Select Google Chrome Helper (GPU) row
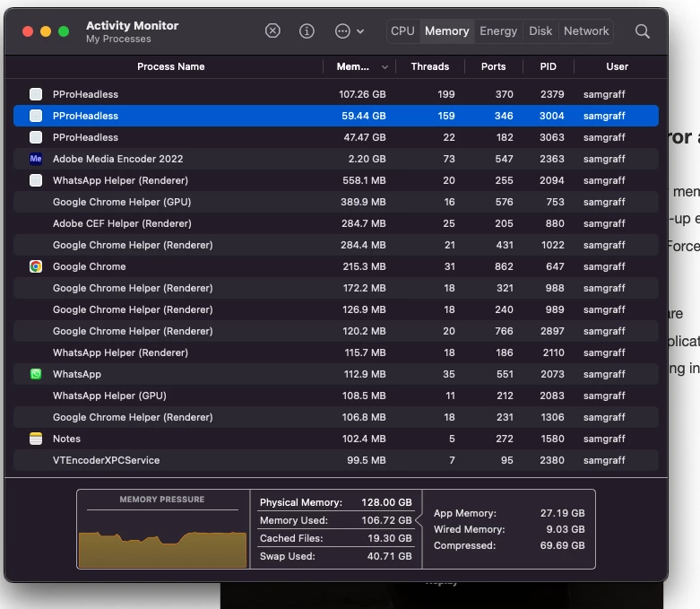700x609 pixels. coord(336,202)
